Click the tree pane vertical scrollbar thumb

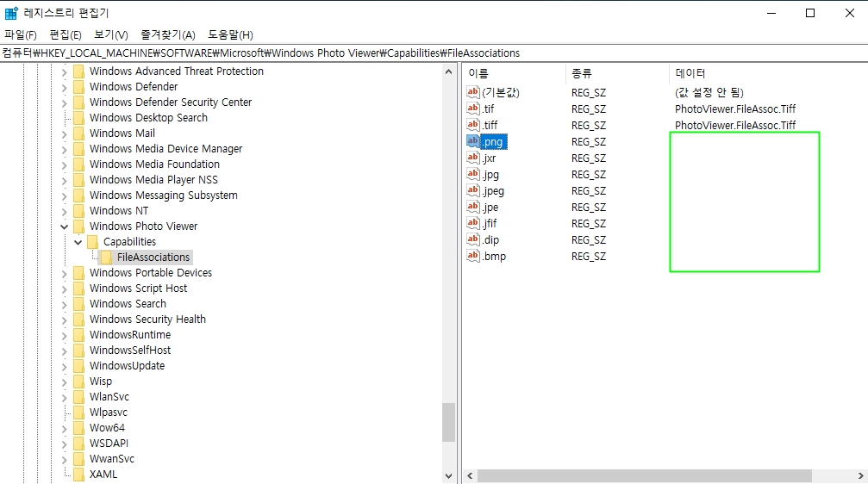coord(448,423)
